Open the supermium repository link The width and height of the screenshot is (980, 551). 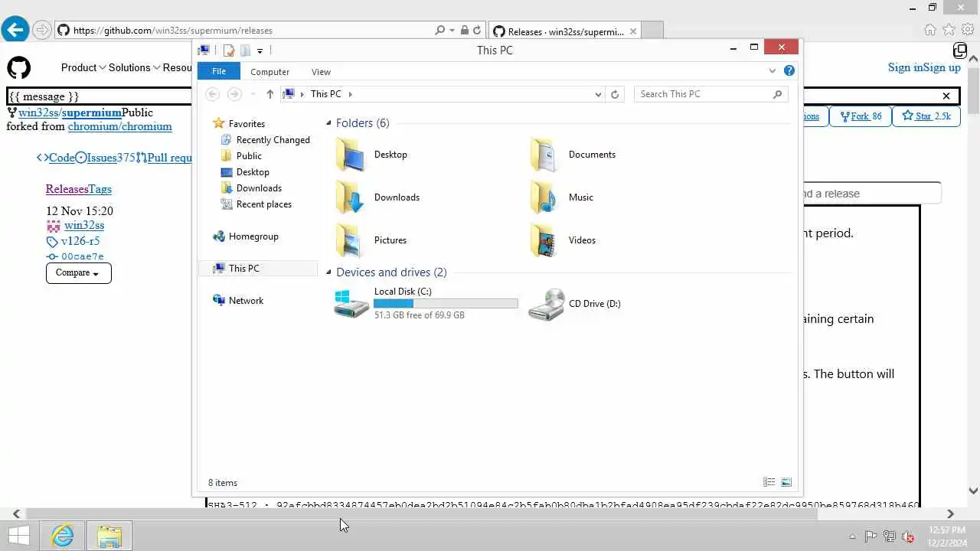92,112
